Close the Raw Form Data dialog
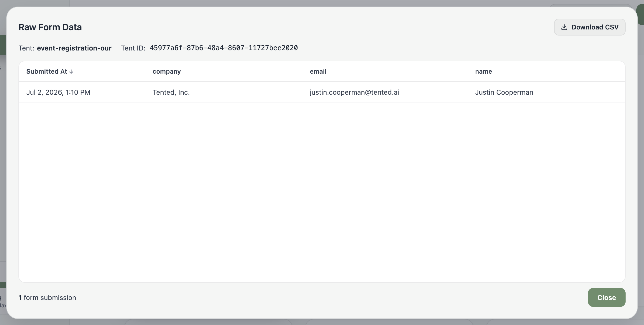644x325 pixels. pos(606,297)
